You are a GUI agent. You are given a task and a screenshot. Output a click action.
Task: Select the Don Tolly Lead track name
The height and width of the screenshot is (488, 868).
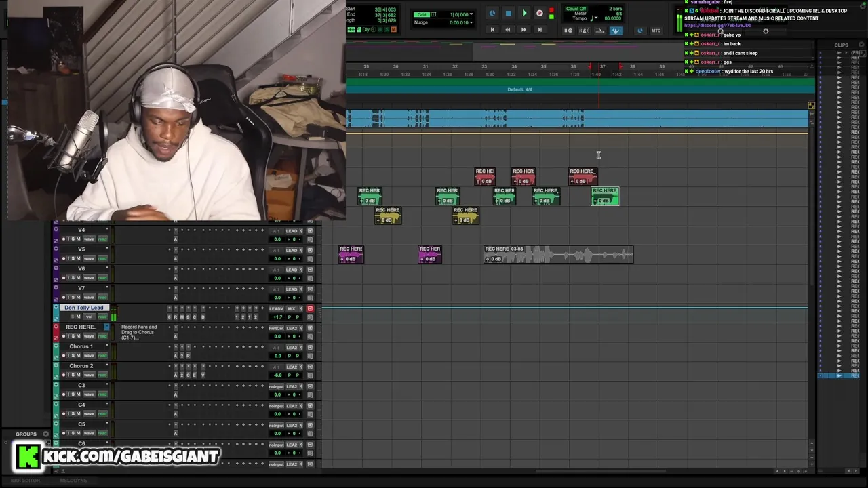[x=84, y=308]
